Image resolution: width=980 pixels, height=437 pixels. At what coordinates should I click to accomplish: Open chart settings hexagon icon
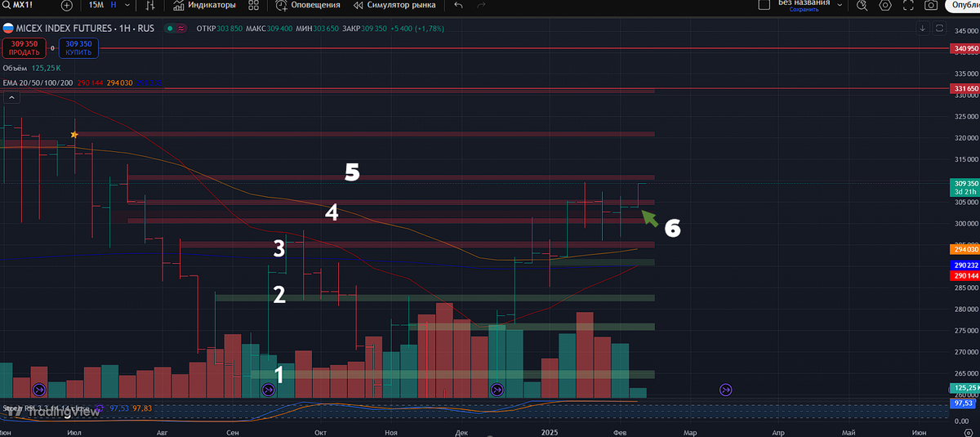pos(885,5)
